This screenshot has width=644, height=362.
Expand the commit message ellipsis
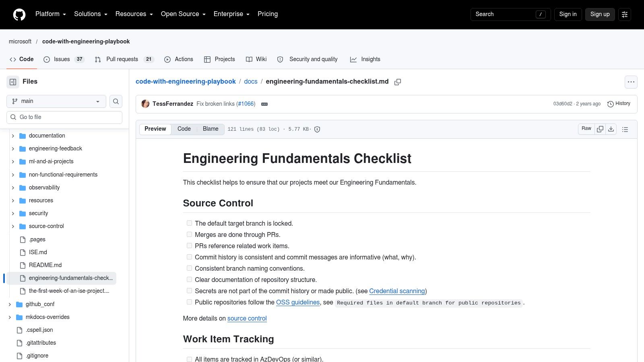[x=264, y=104]
